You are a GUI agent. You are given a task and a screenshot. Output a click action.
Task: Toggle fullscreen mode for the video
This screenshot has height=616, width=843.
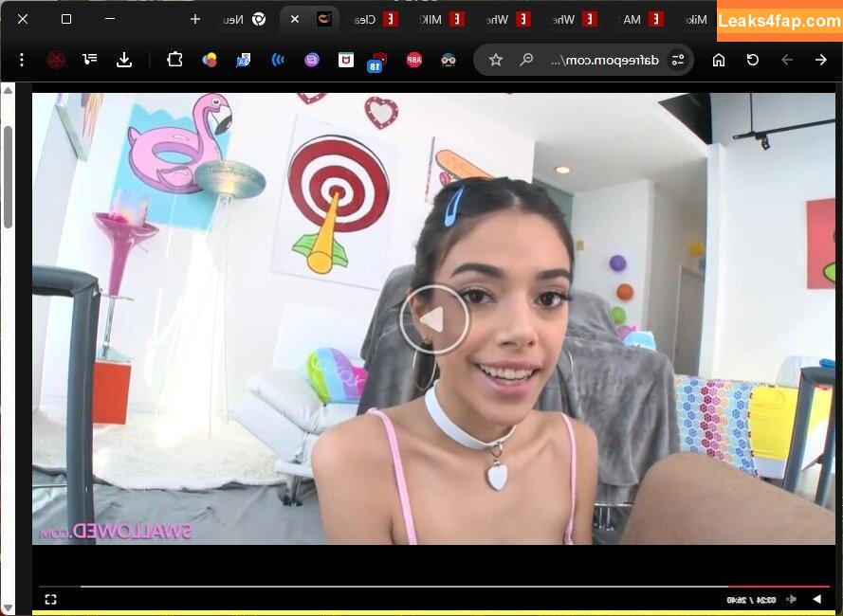pos(50,599)
